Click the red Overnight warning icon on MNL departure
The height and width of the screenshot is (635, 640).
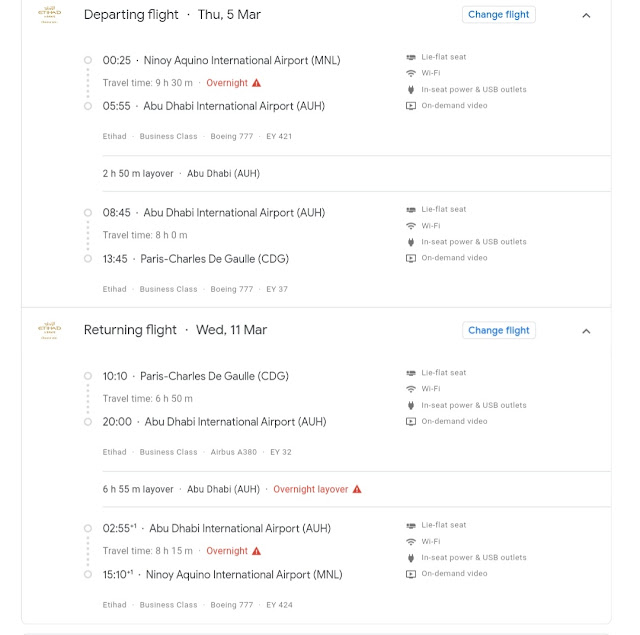click(256, 83)
